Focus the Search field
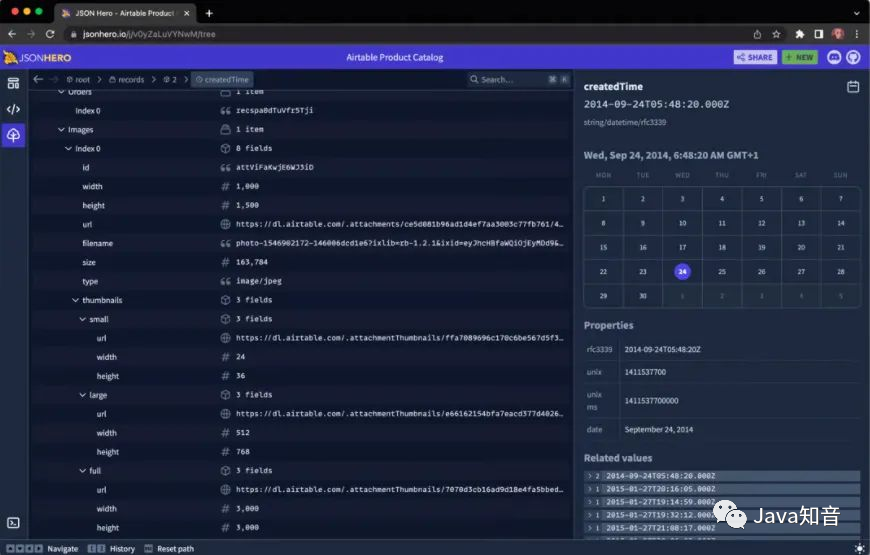 (519, 79)
